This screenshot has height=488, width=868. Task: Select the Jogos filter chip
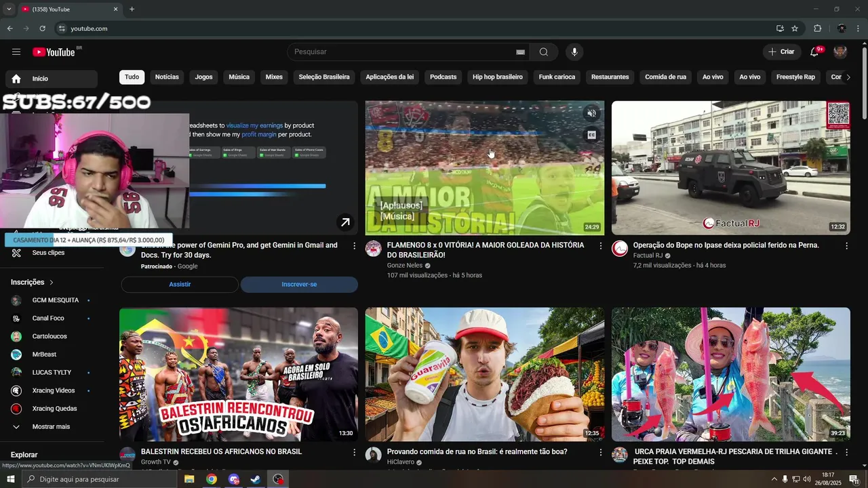pos(203,77)
